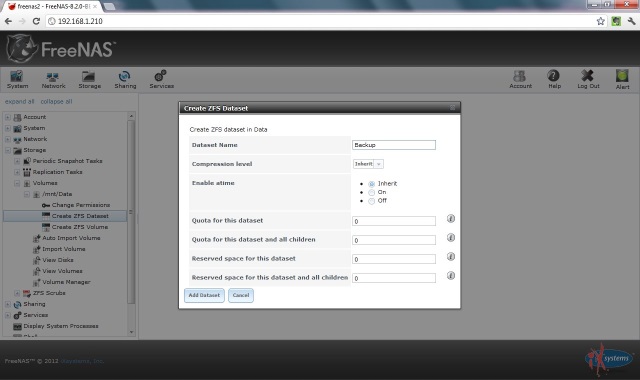This screenshot has width=640, height=380.
Task: Click the FreeNAS logo
Action: pos(60,49)
